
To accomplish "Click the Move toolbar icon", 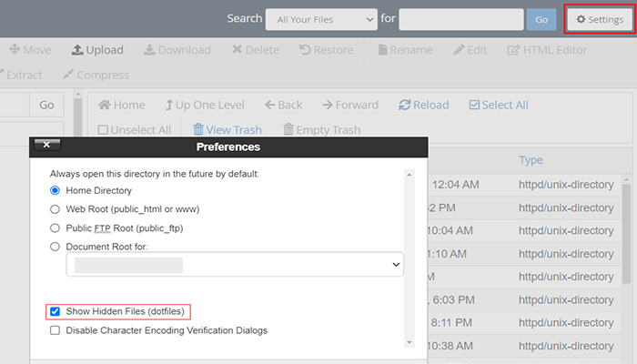I will point(15,49).
